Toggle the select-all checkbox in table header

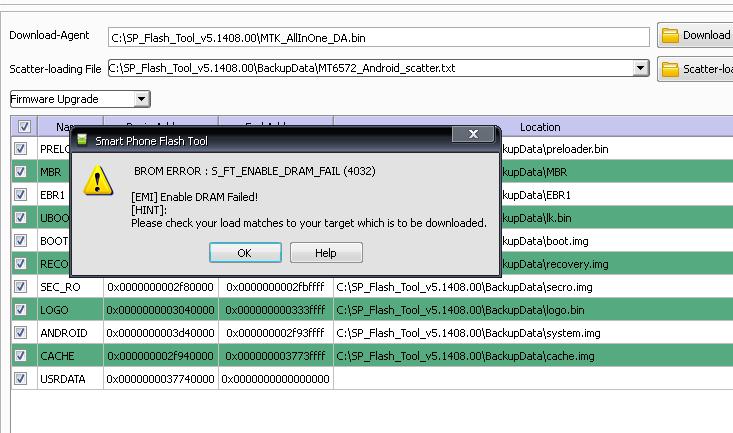(x=24, y=127)
